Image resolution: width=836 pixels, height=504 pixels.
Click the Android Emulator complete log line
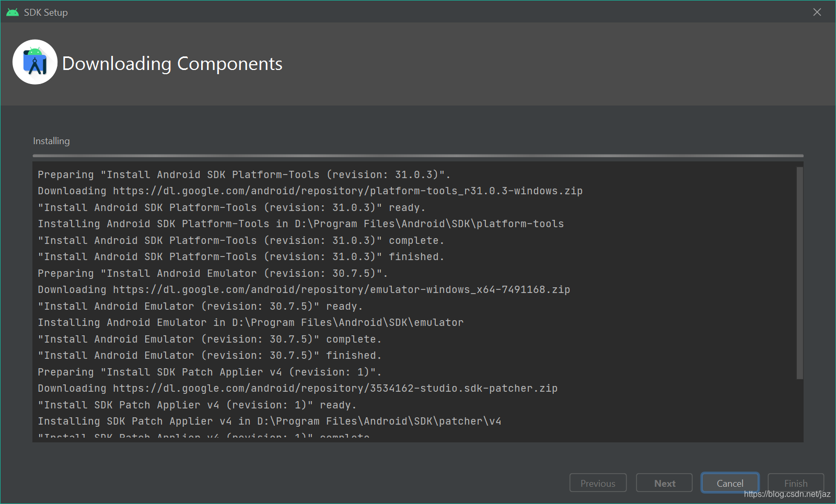click(210, 339)
